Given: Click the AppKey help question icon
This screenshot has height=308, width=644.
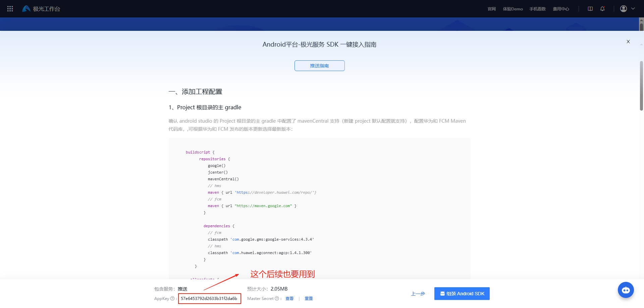Looking at the screenshot, I should [x=172, y=299].
